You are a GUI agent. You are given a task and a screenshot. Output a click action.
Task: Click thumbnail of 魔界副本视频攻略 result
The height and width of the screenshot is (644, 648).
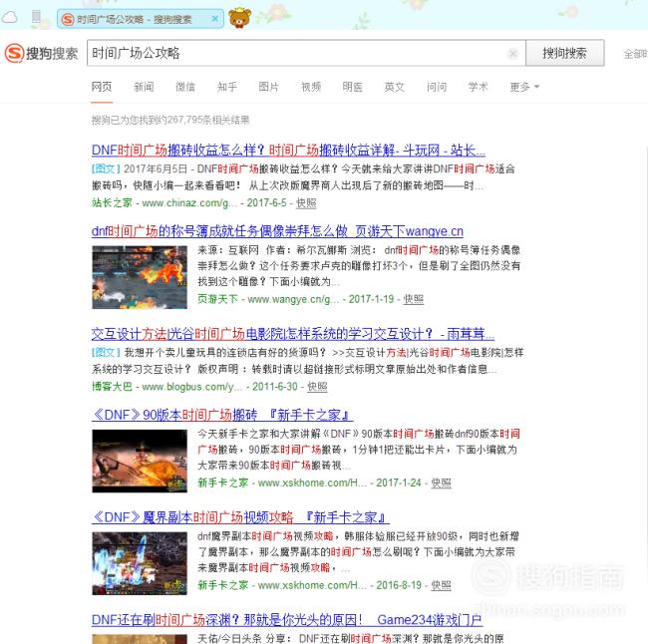(x=140, y=563)
